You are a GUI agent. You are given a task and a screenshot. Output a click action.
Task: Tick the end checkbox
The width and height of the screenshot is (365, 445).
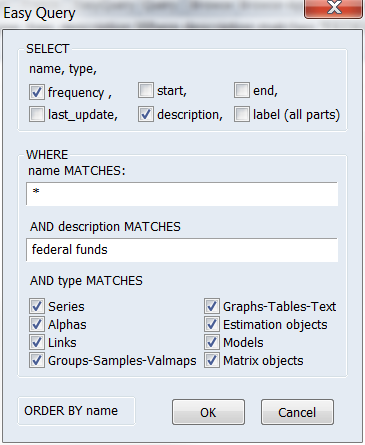[x=242, y=90]
